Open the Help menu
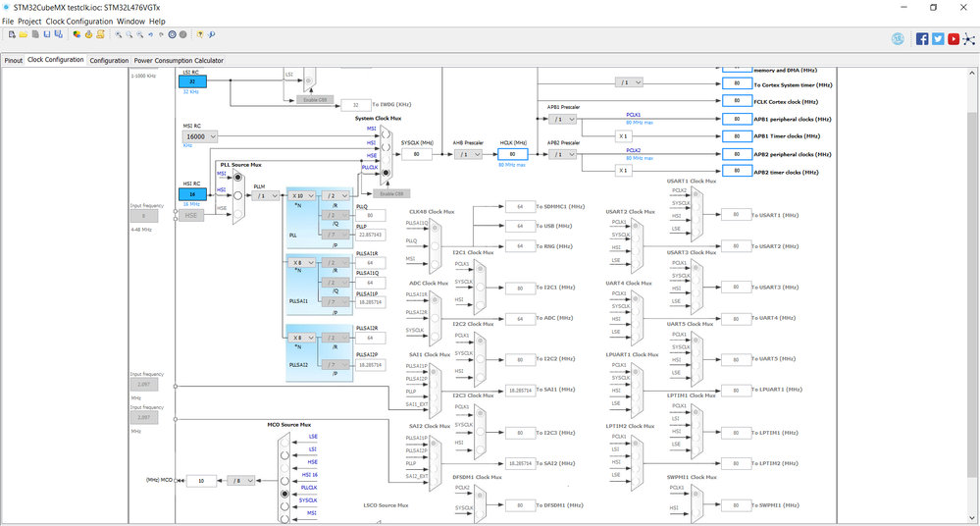The width and height of the screenshot is (980, 526). pos(157,22)
